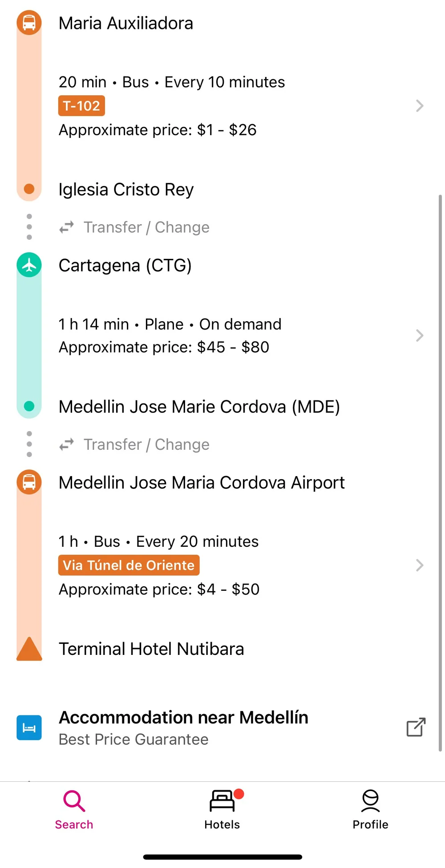Expand the Via Túnel de Oriente chevron
Screen dimensions: 445x868
[419, 565]
